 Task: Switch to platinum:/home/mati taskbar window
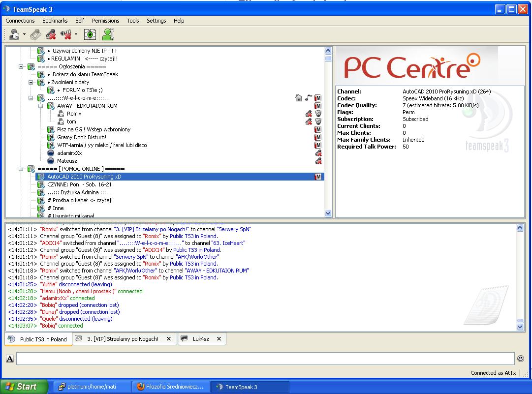[92, 387]
